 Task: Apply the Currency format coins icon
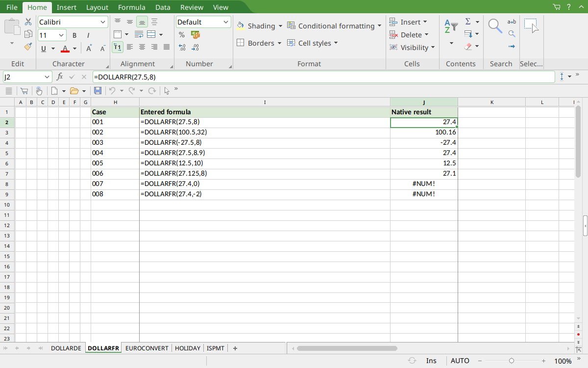[196, 35]
